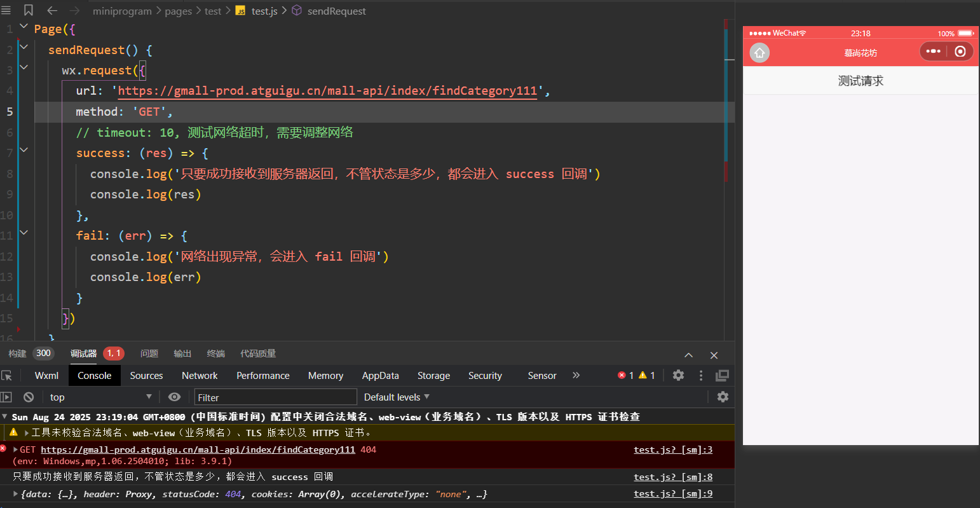Open the 输出 panel tab
Screen dimensions: 980x508
(x=182, y=354)
